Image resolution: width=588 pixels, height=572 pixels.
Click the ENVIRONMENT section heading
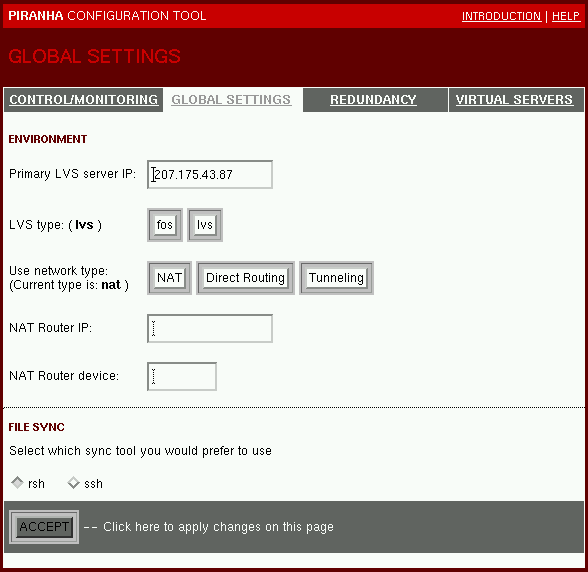coord(48,139)
